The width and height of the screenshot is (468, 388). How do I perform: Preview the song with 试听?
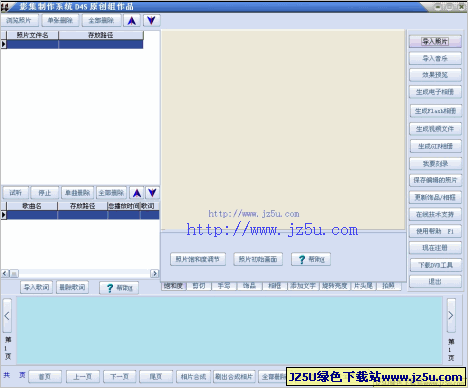pos(16,193)
